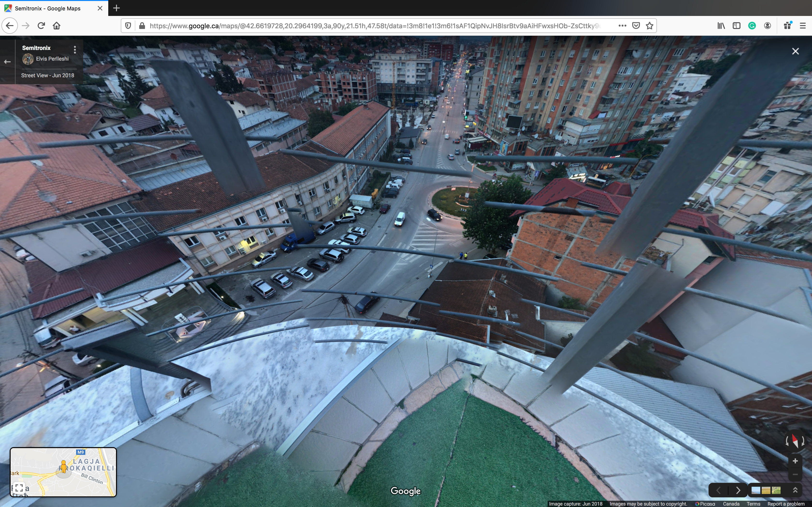Expand the imagery strip with double chevron

point(795,490)
